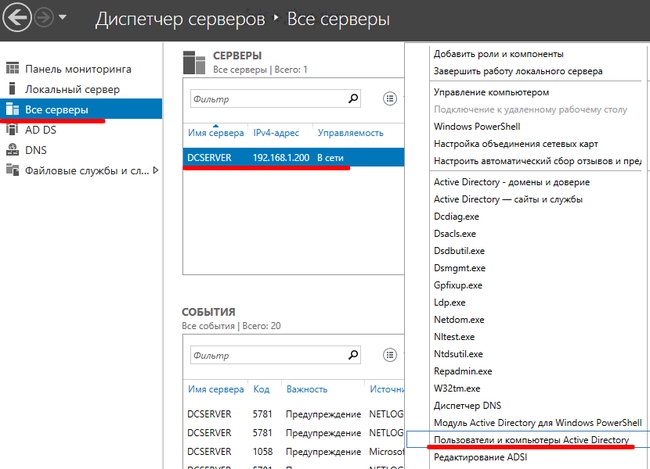Choose Завершить работу локального сервера
The height and width of the screenshot is (469, 650).
(x=518, y=71)
